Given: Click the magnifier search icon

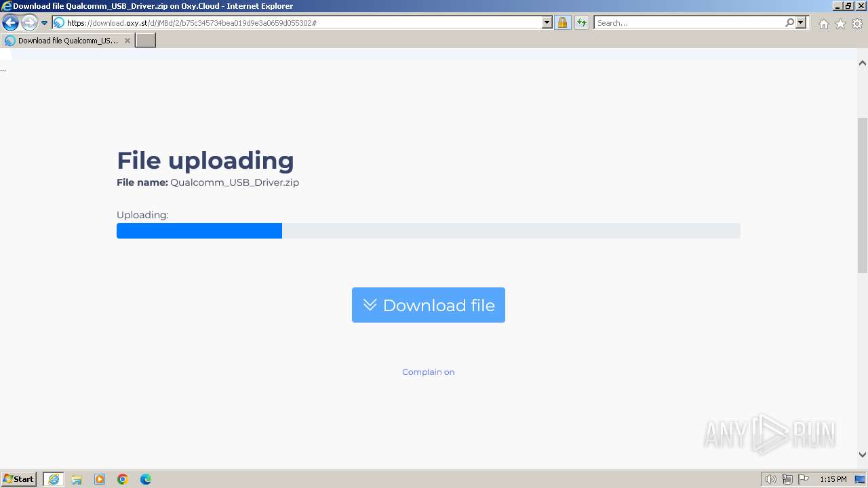Looking at the screenshot, I should coord(789,23).
